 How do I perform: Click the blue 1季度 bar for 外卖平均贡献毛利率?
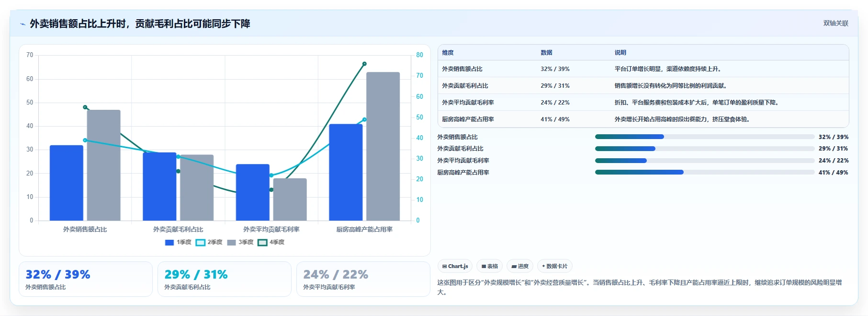[253, 192]
